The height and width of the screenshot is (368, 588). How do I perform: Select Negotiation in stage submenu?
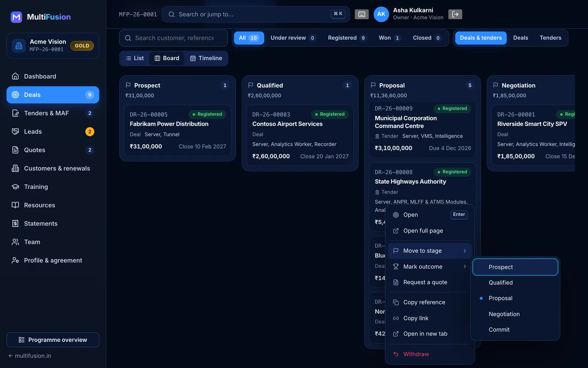(x=515, y=314)
